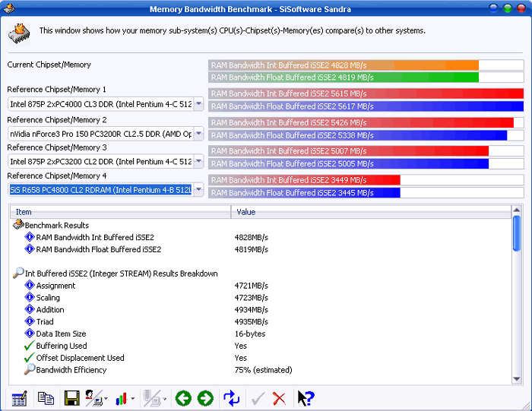Image resolution: width=532 pixels, height=411 pixels.
Task: Click the red Int Buffered 3449 MB/s bar
Action: click(305, 180)
